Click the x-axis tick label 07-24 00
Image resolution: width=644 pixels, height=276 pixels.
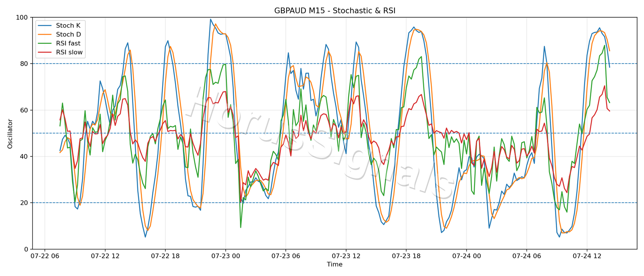pyautogui.click(x=466, y=256)
